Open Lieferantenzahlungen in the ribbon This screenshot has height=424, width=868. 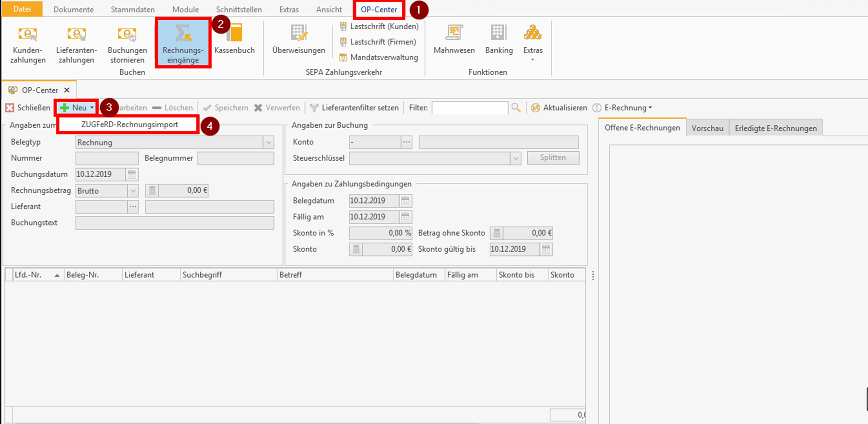point(76,44)
